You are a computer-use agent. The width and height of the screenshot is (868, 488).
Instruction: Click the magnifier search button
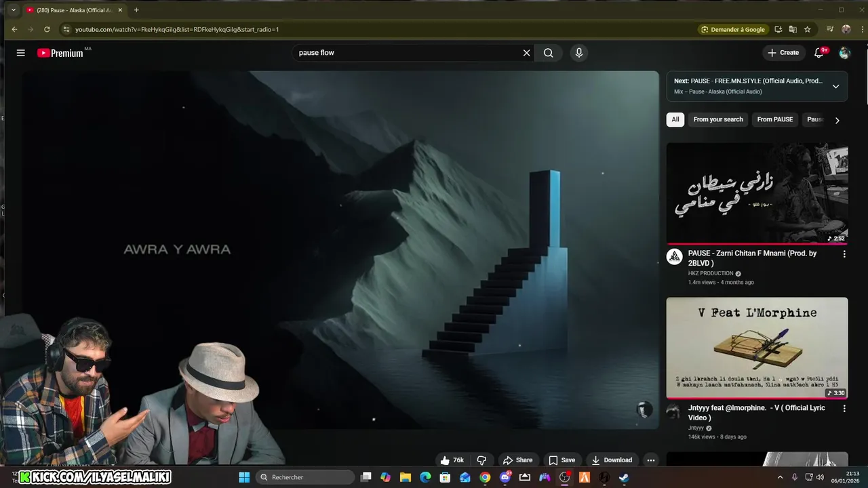click(549, 53)
